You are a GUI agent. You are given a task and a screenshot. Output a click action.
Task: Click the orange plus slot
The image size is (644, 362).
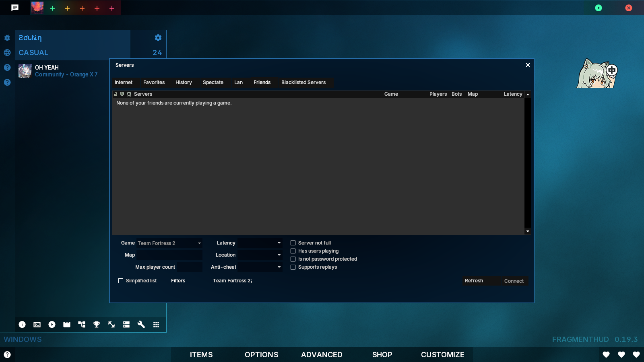[82, 8]
